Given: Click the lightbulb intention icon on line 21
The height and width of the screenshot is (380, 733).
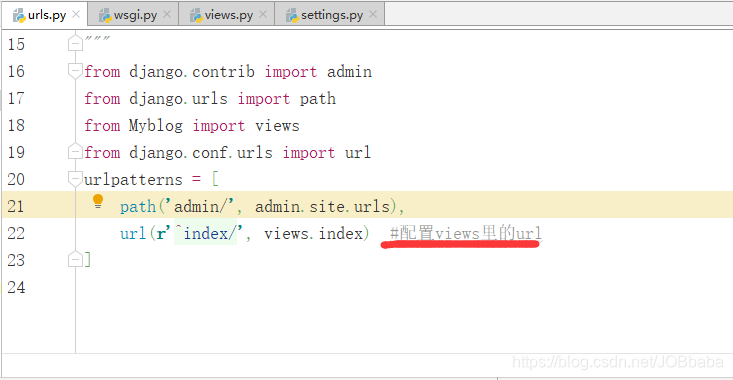Looking at the screenshot, I should (98, 201).
